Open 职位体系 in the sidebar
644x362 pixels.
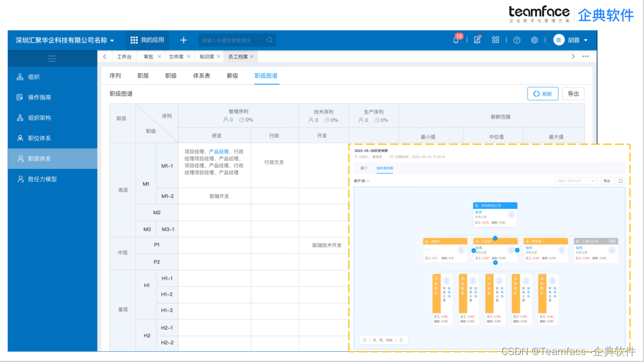pos(53,138)
